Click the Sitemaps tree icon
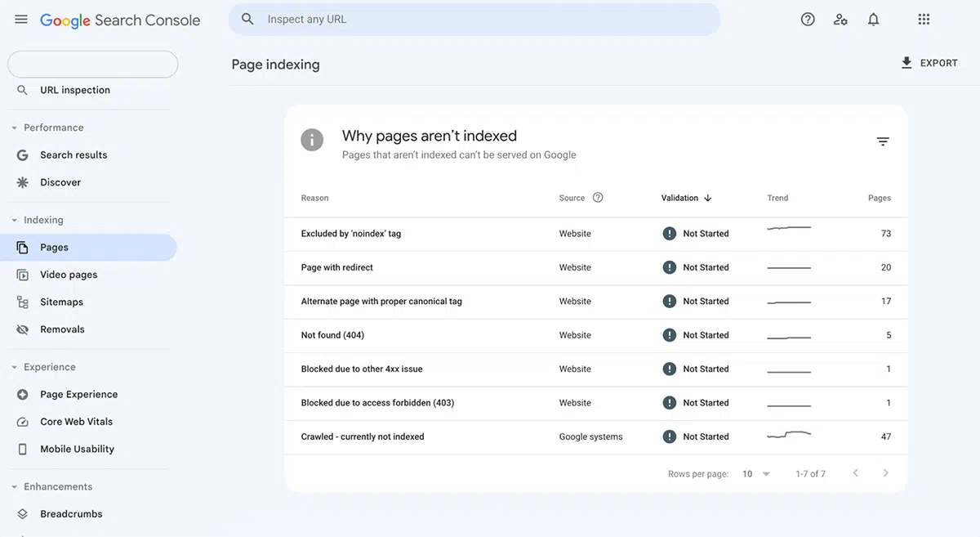This screenshot has width=980, height=537. 23,302
